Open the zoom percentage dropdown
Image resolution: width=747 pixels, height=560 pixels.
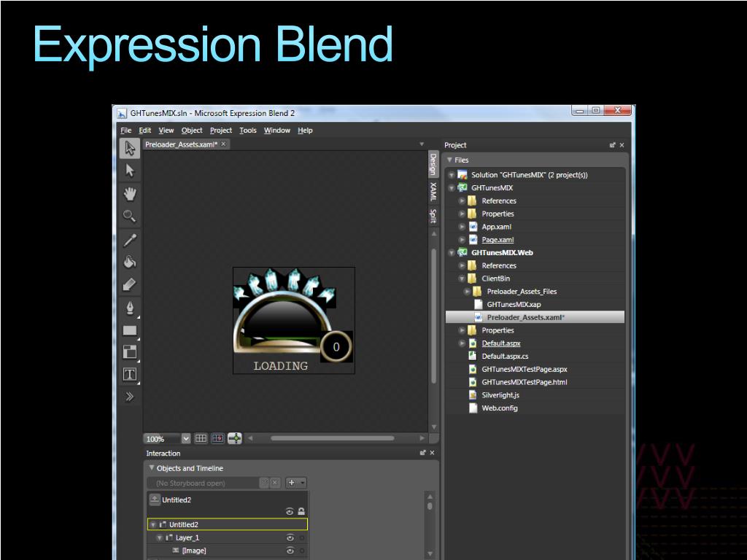[x=186, y=438]
